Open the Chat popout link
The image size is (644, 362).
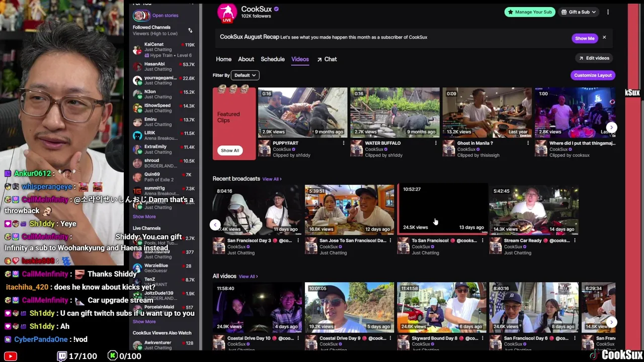coord(327,59)
